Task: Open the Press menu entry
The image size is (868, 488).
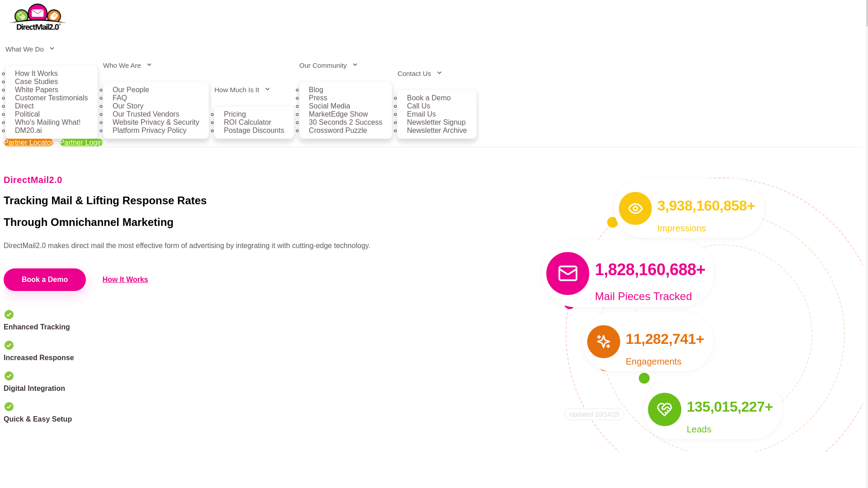Action: click(318, 98)
